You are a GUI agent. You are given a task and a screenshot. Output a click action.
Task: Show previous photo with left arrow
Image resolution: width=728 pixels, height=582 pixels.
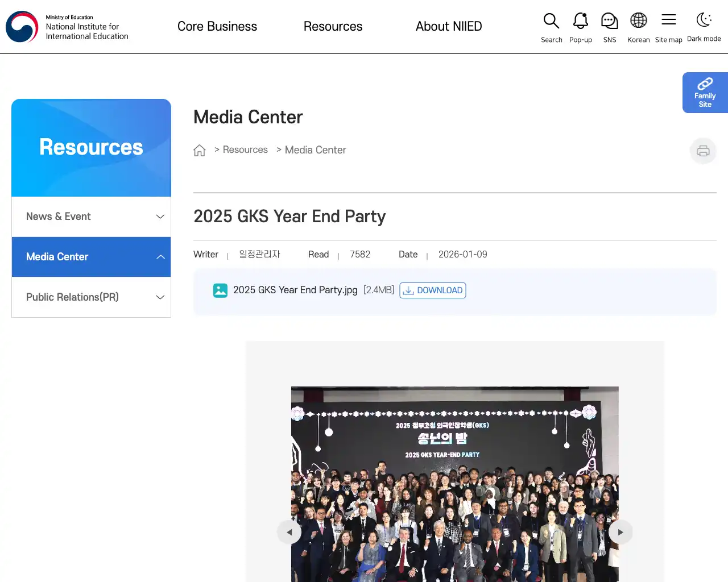[x=289, y=532]
